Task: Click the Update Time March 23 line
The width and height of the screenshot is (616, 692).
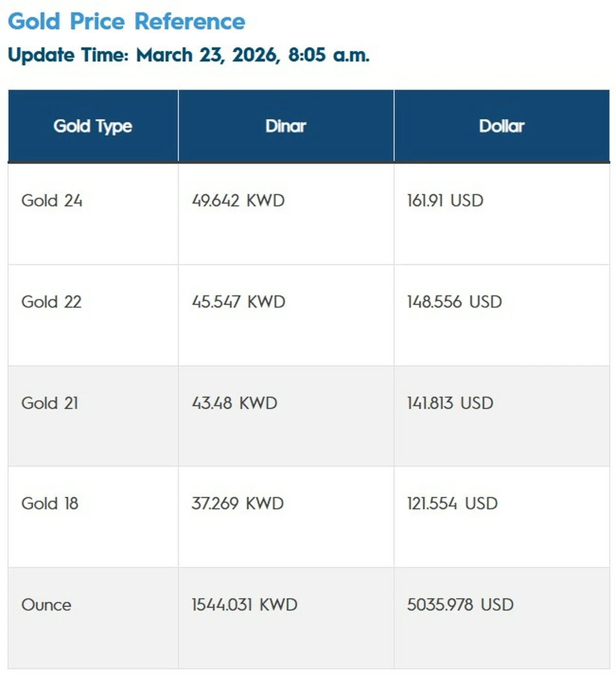Action: pyautogui.click(x=188, y=55)
